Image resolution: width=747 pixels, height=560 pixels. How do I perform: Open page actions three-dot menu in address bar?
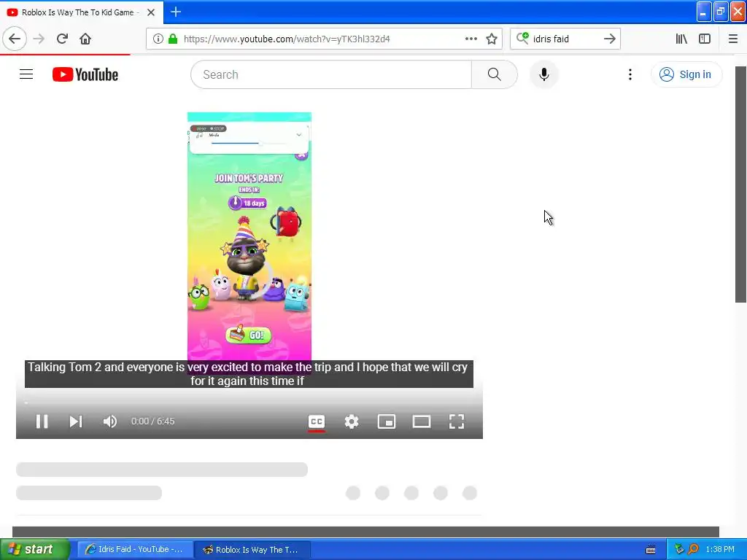[471, 39]
